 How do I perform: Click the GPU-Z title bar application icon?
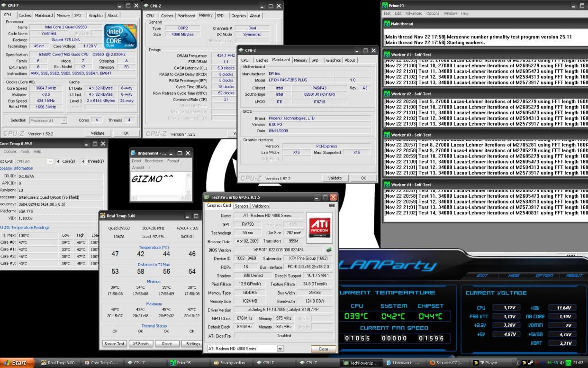coord(207,197)
